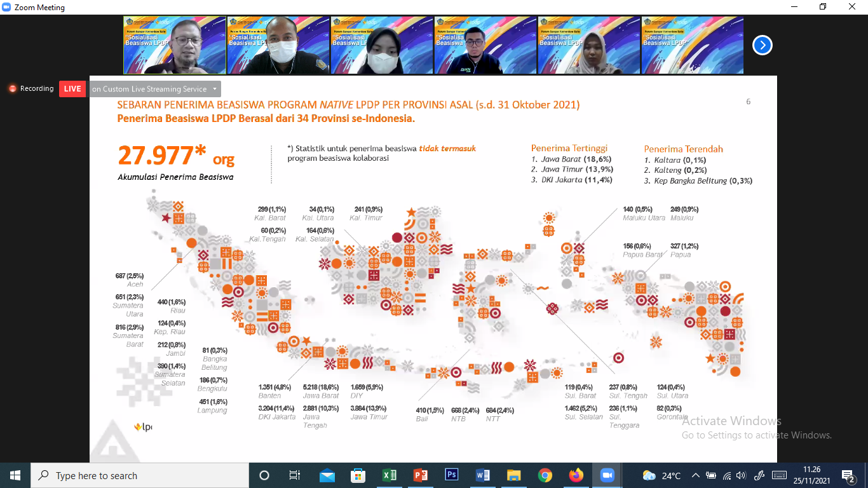Click the red LIVE indicator button
The image size is (868, 488).
click(72, 89)
